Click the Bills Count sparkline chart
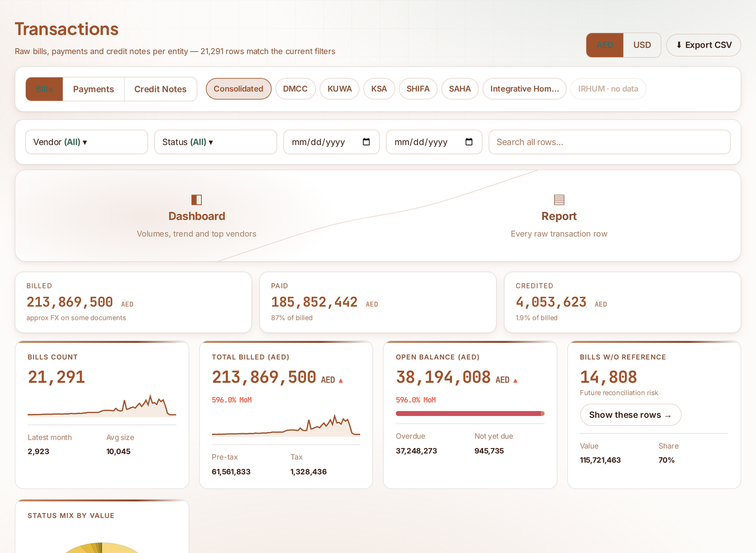The height and width of the screenshot is (553, 756). [x=102, y=406]
